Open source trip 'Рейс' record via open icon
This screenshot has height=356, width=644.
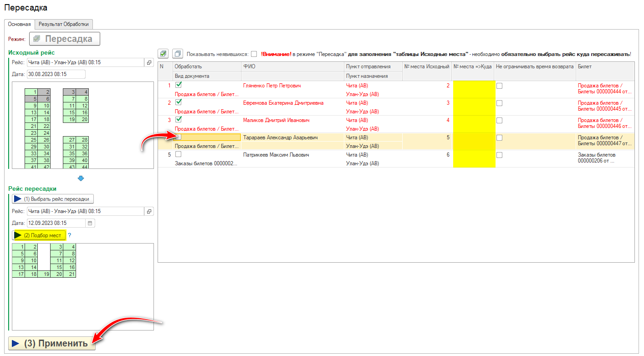click(149, 62)
